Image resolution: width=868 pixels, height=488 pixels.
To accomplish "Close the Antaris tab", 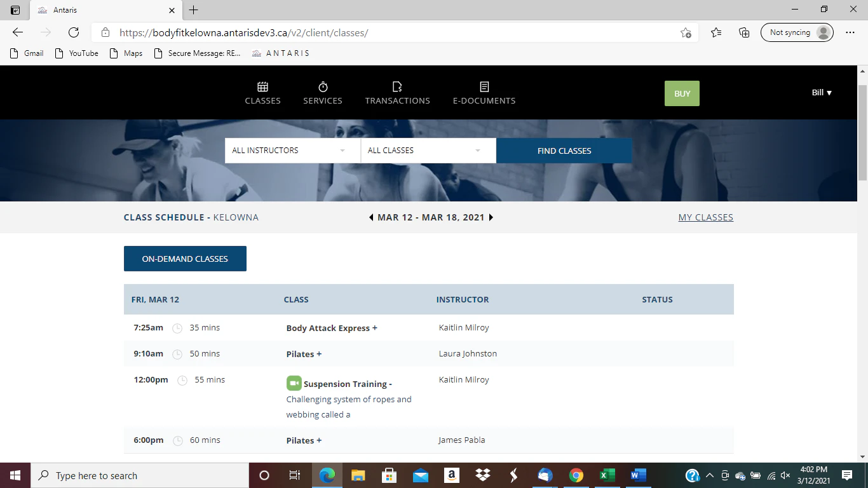I will point(172,10).
